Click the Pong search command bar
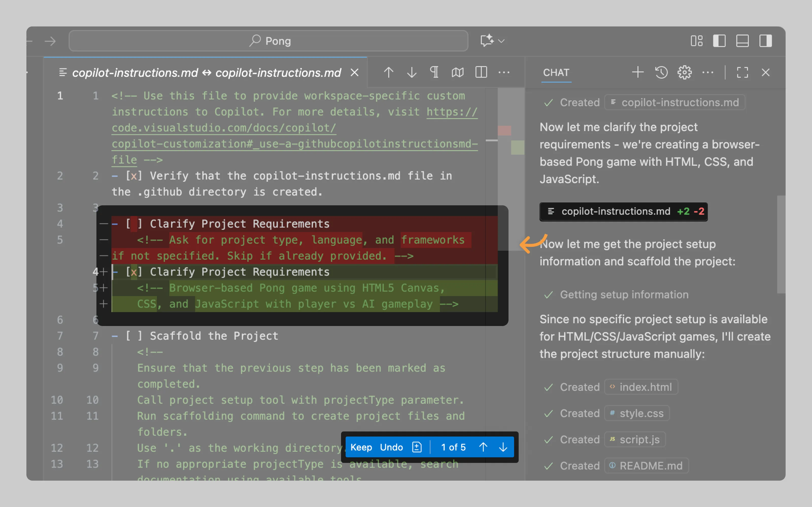Image resolution: width=812 pixels, height=507 pixels. (268, 41)
